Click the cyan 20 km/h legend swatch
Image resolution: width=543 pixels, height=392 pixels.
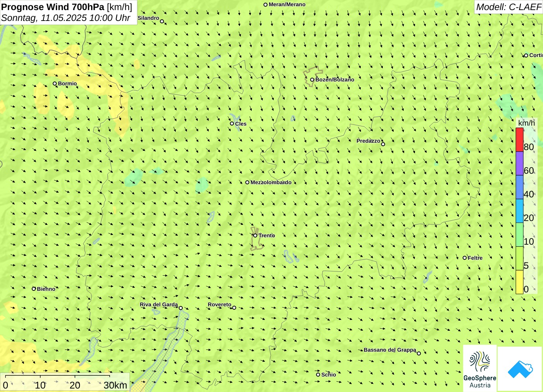519,211
